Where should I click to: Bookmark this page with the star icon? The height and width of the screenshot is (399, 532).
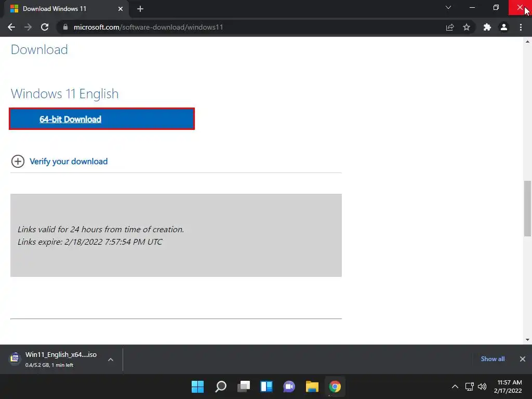(x=467, y=27)
